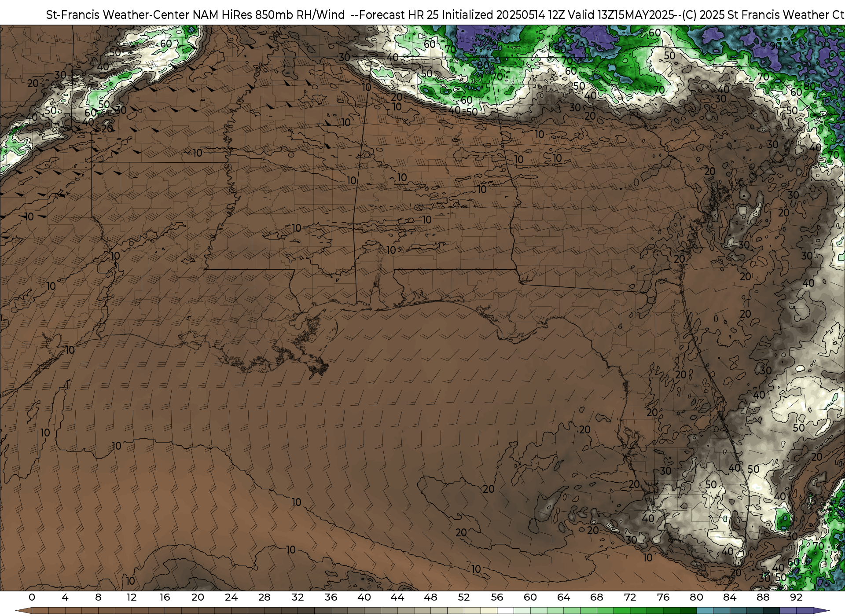
Task: Click the '90' contour label on the map
Action: (x=776, y=46)
